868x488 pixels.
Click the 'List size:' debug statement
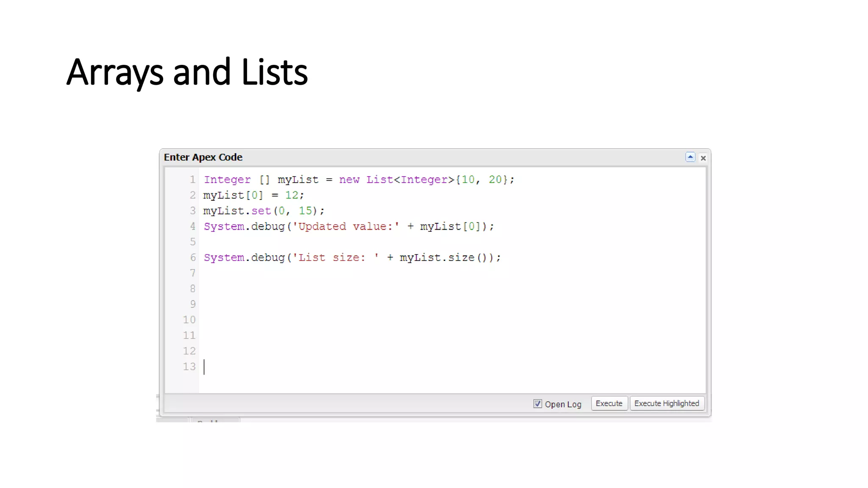click(x=352, y=258)
